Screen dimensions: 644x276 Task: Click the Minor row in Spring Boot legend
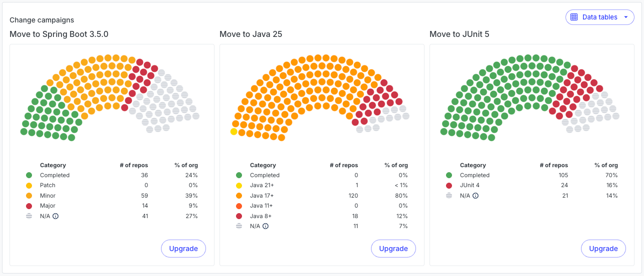point(48,196)
